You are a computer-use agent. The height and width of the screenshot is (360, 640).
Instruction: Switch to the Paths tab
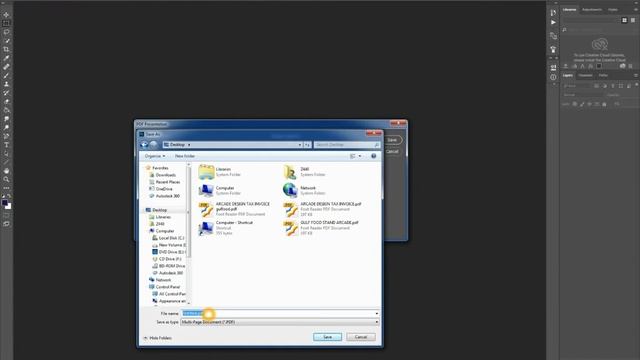click(x=603, y=76)
